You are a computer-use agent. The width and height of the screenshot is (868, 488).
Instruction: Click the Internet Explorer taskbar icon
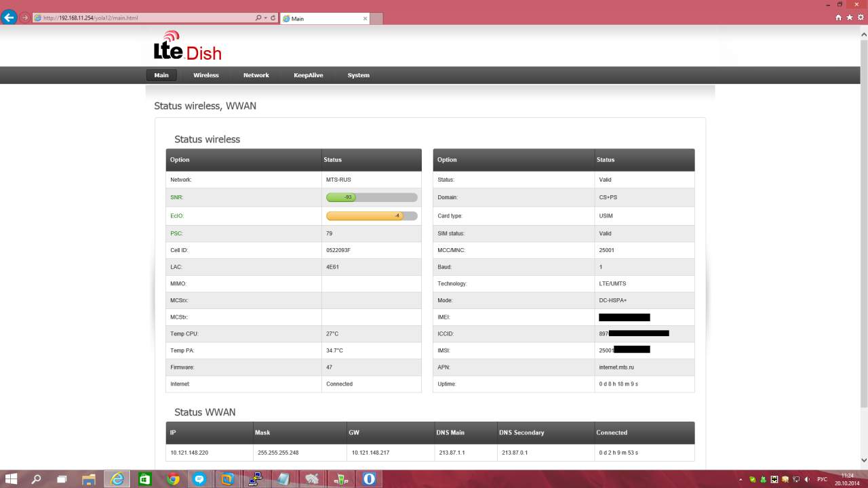pyautogui.click(x=117, y=479)
